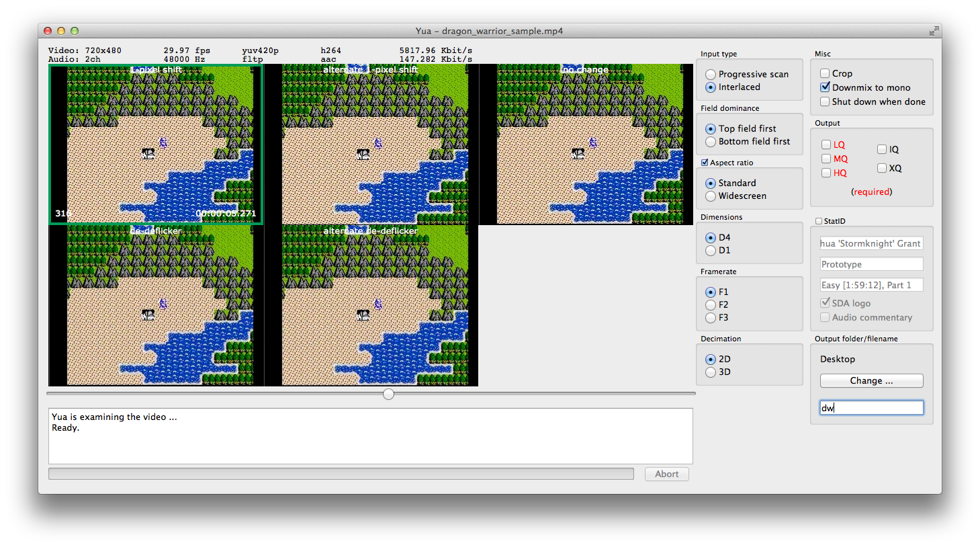Enable Shut down when done
Viewport: 980px width, 547px height.
[x=825, y=101]
